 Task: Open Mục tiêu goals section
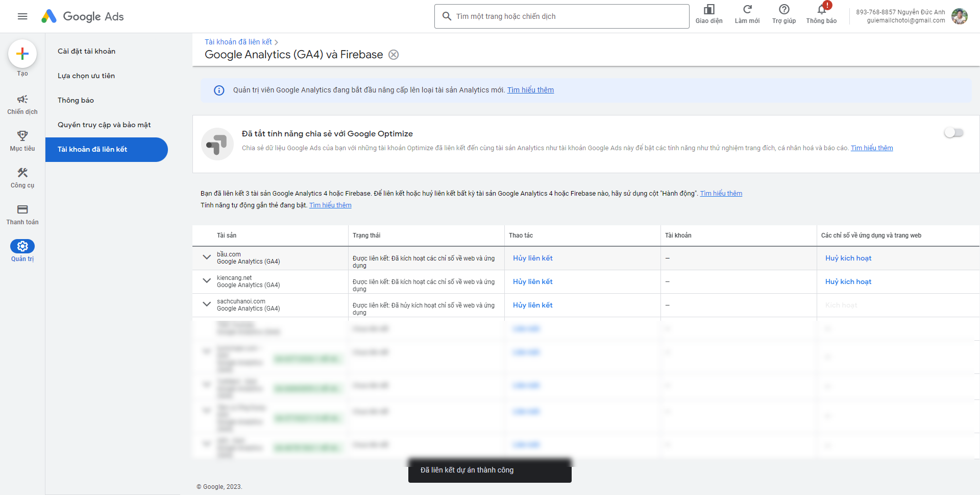click(22, 141)
